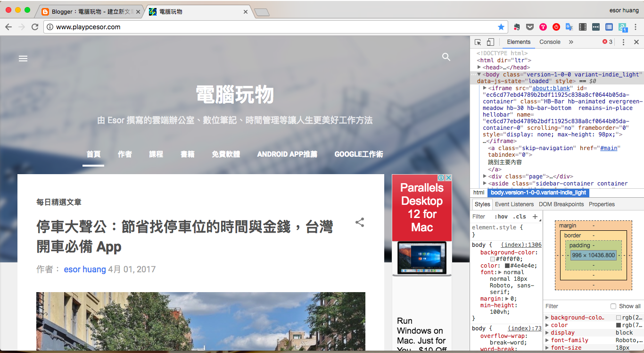Collapse the body element node
This screenshot has height=353, width=644.
coord(479,75)
